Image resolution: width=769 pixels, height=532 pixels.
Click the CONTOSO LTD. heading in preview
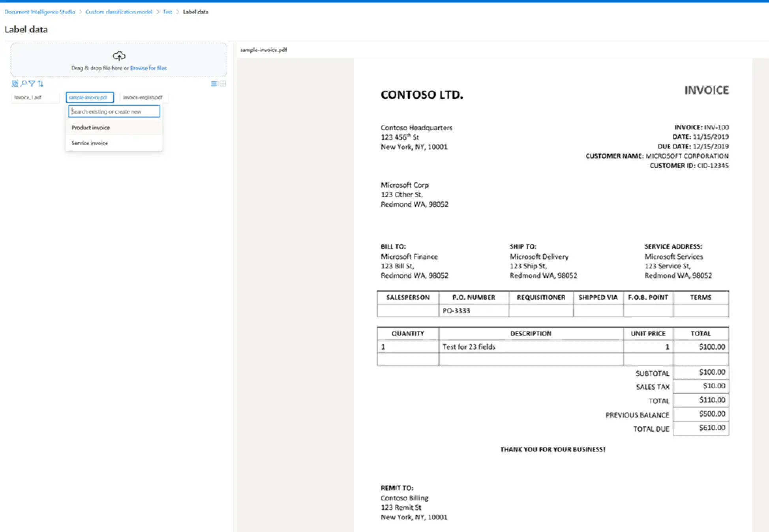coord(422,95)
